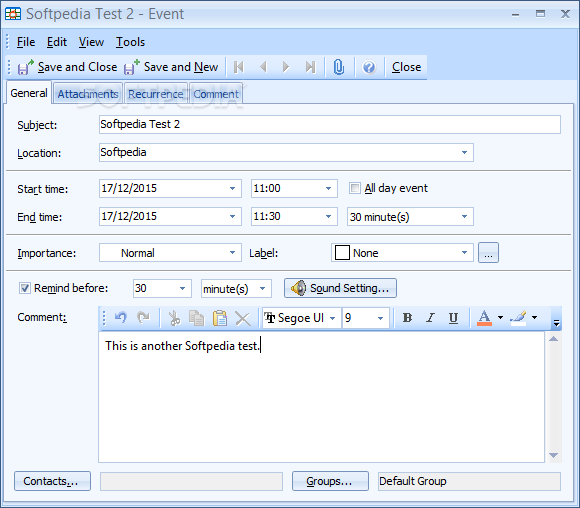This screenshot has width=580, height=508.
Task: Click the Save and New toolbar button
Action: point(171,67)
